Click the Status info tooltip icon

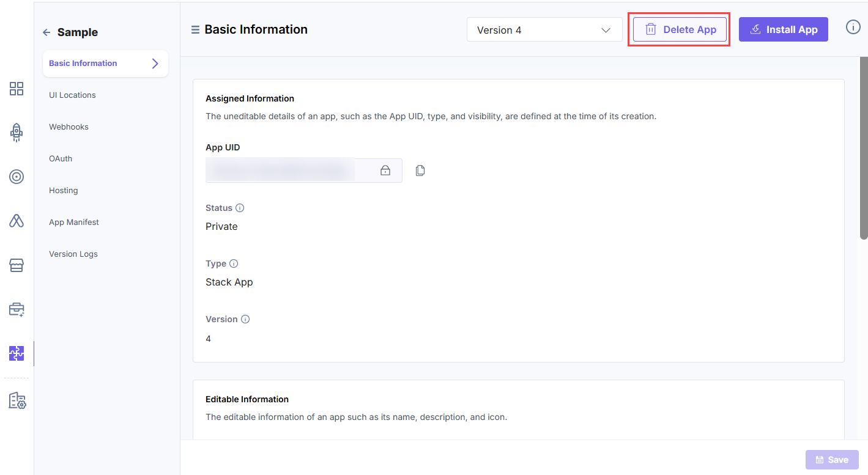(x=240, y=208)
